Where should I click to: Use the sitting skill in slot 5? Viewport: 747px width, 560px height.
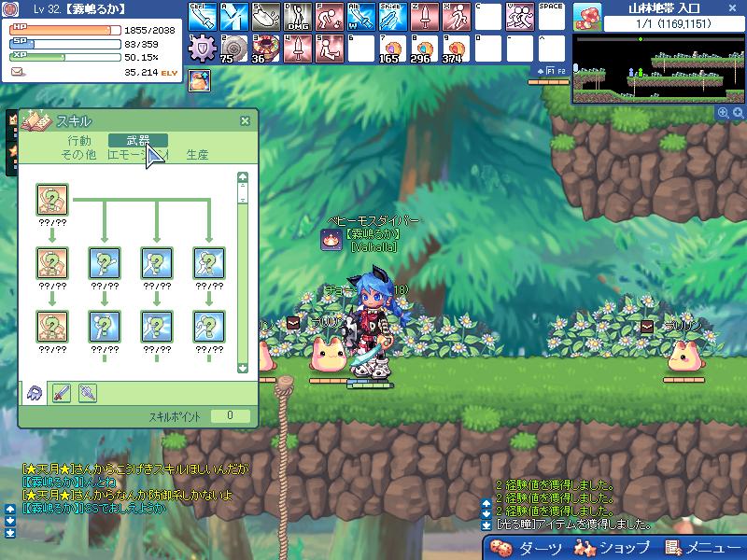pyautogui.click(x=330, y=49)
